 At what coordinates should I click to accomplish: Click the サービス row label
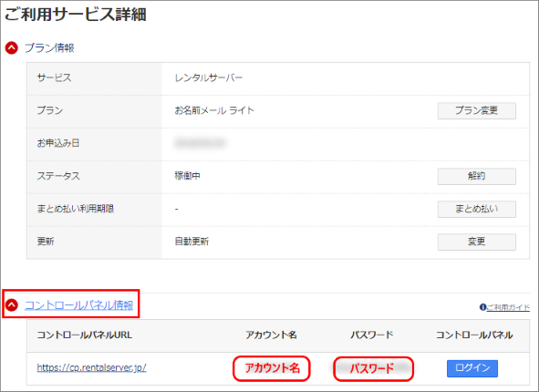55,78
